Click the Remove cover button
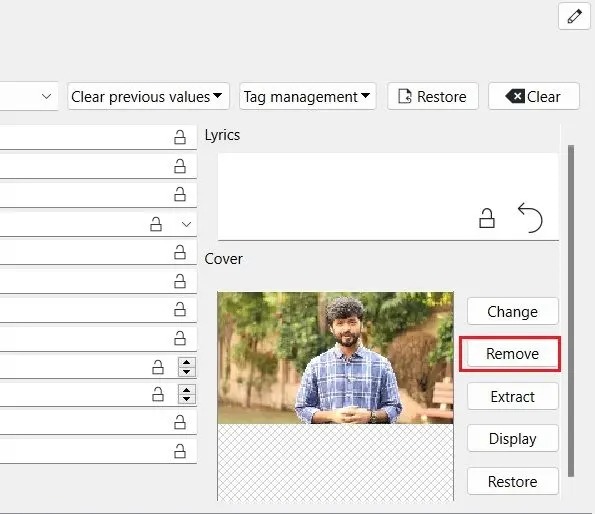Image resolution: width=595 pixels, height=514 pixels. (x=513, y=354)
